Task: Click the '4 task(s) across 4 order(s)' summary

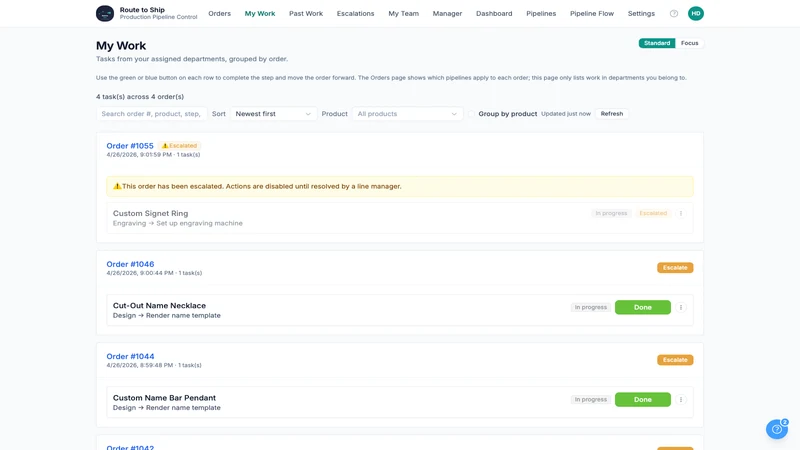Action: point(140,96)
